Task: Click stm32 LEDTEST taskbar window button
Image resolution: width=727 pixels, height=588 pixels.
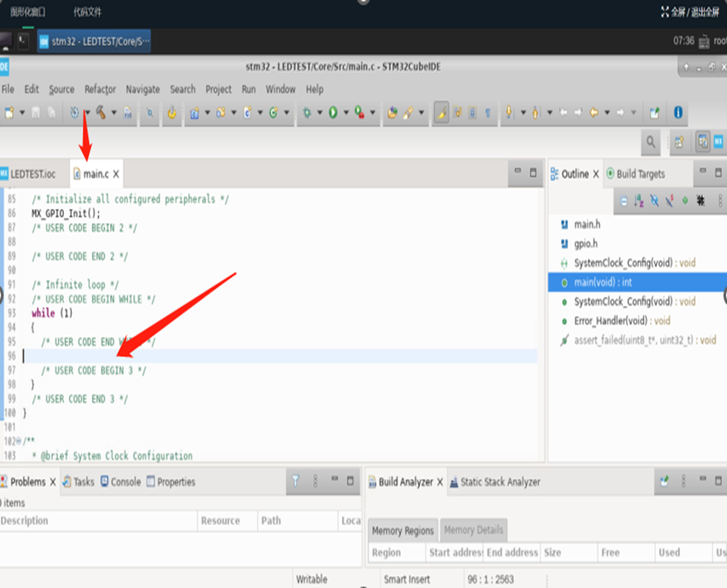Action: tap(94, 41)
